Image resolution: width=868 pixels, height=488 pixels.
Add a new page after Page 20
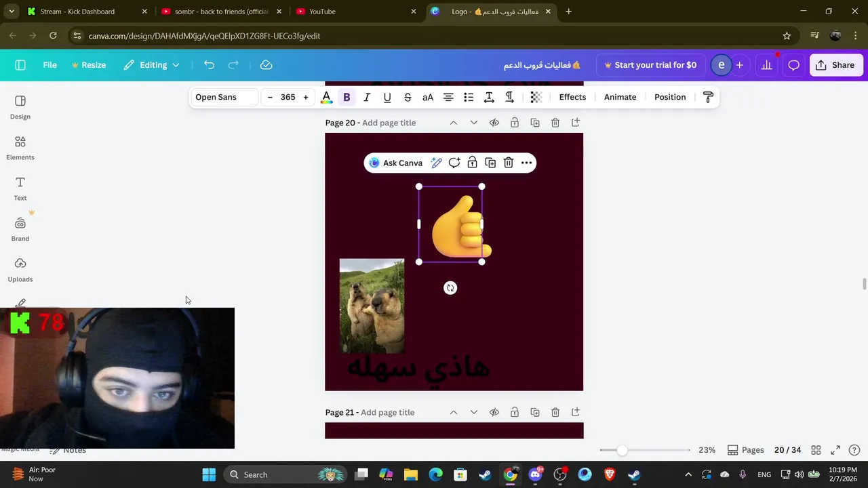(x=576, y=123)
